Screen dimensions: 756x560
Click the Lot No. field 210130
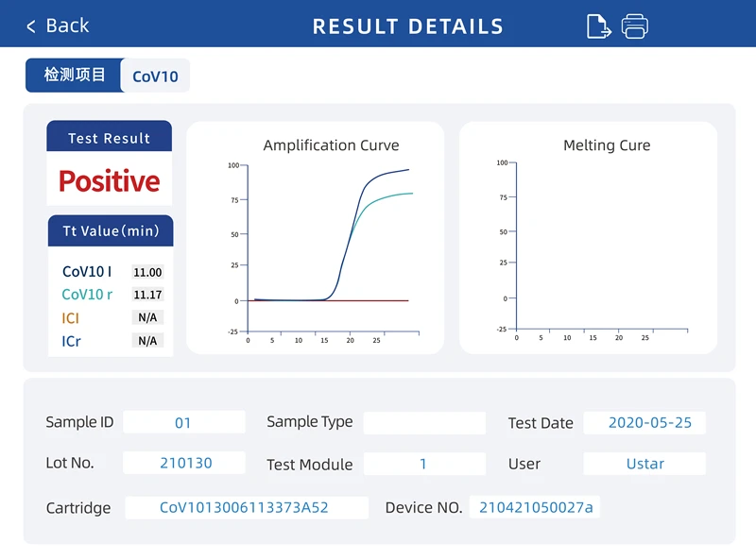coord(183,463)
